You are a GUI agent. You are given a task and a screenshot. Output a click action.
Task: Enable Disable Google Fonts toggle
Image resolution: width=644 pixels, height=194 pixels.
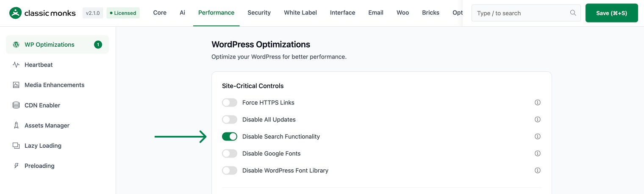tap(230, 154)
